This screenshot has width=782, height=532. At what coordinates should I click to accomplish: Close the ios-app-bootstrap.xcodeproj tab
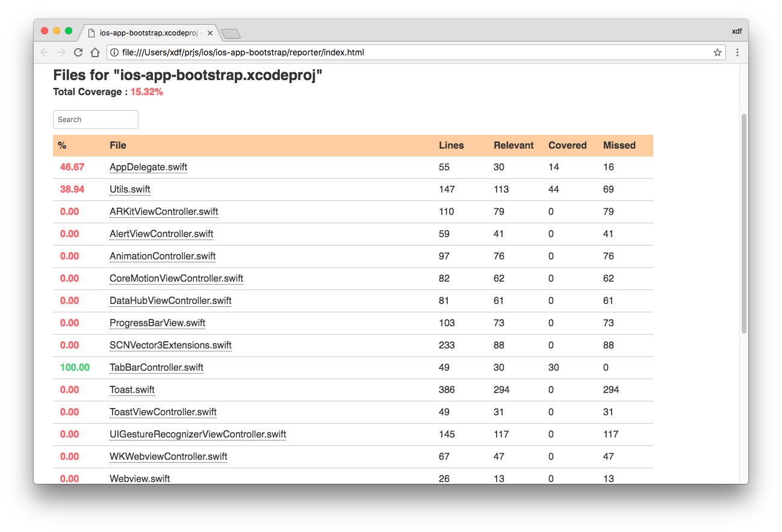pos(209,33)
